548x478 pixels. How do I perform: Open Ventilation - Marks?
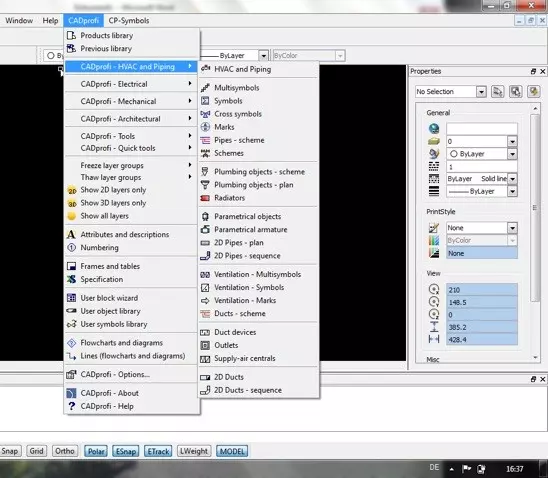245,300
